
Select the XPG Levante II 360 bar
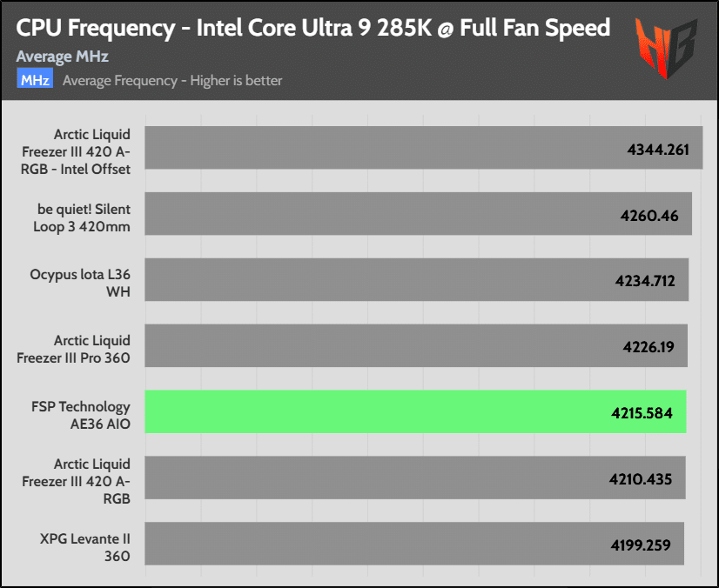[x=414, y=544]
